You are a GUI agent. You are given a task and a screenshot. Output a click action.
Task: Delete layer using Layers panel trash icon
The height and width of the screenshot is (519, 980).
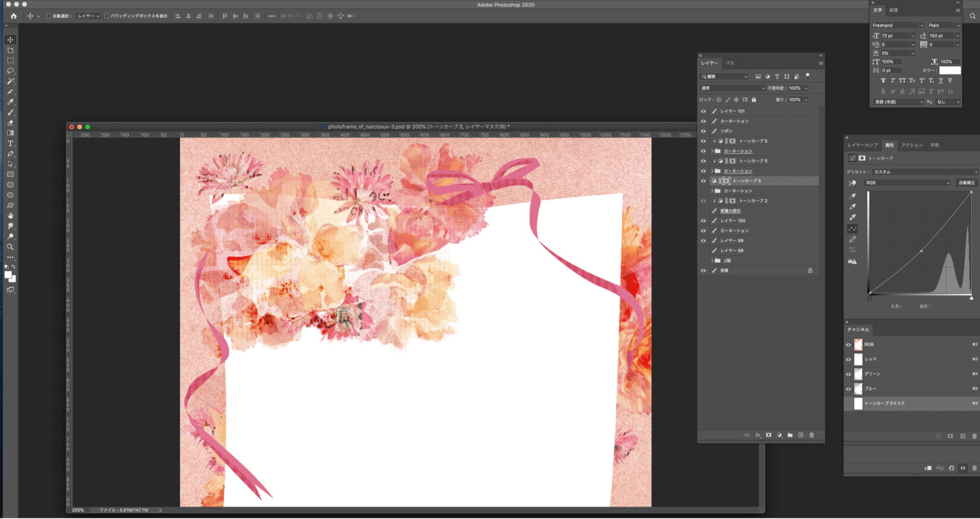pyautogui.click(x=812, y=435)
